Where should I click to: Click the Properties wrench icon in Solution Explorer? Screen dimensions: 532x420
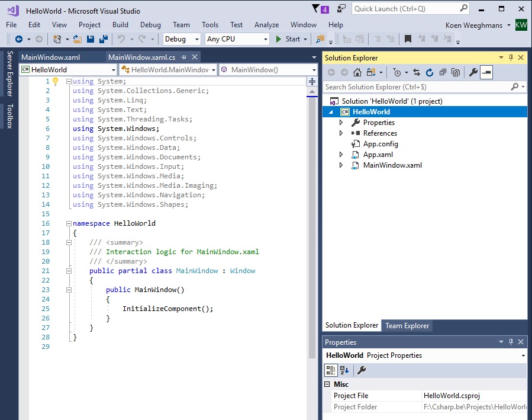click(473, 72)
